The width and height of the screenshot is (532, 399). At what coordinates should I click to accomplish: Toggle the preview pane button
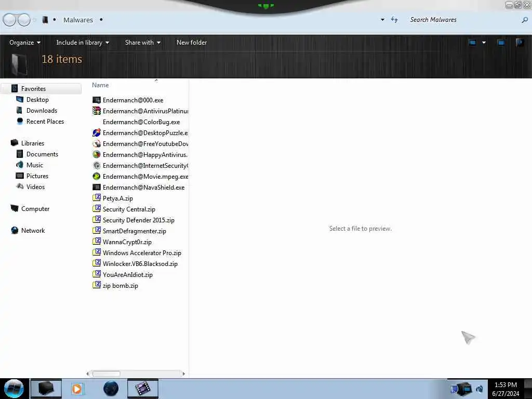pyautogui.click(x=501, y=43)
